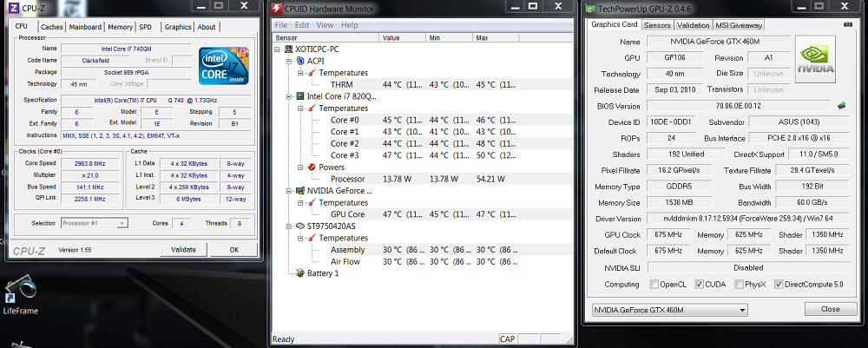This screenshot has height=348, width=868.
Task: Click the Core Speed 2963.8 MHz field
Action: (89, 163)
